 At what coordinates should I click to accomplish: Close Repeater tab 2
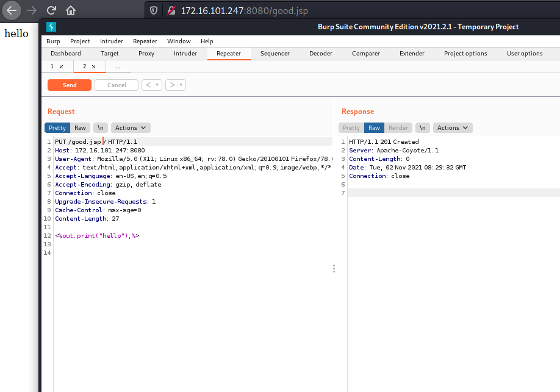93,67
